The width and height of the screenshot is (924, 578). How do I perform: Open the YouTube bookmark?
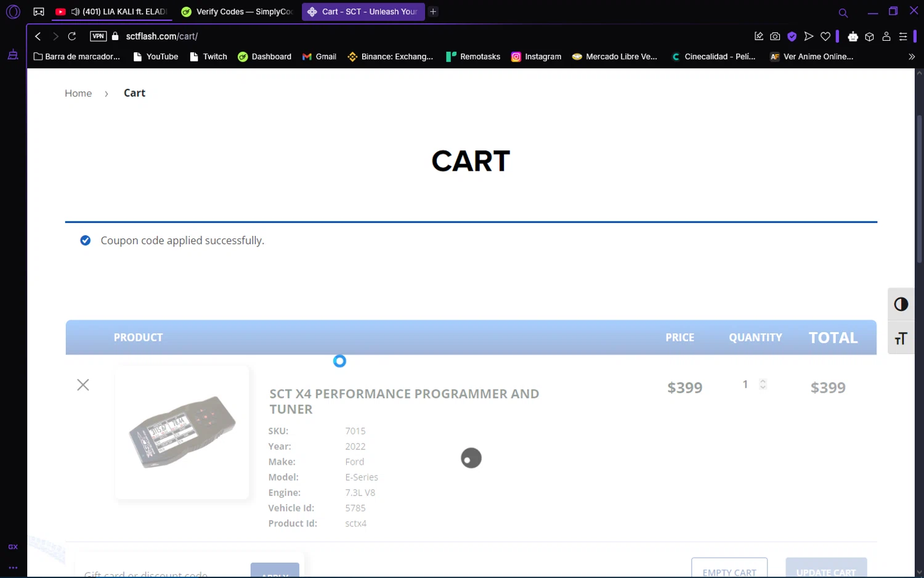(x=156, y=57)
